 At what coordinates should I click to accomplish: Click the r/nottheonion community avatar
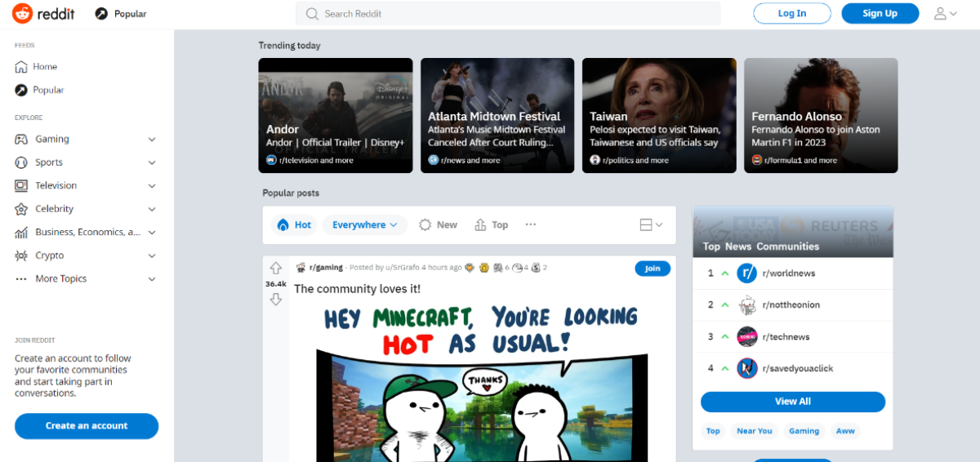[x=747, y=305]
